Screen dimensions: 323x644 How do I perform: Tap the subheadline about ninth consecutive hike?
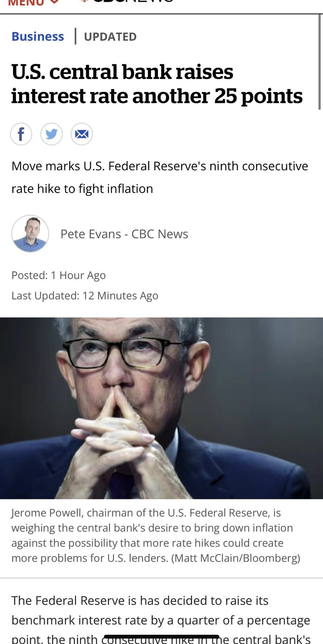point(160,177)
